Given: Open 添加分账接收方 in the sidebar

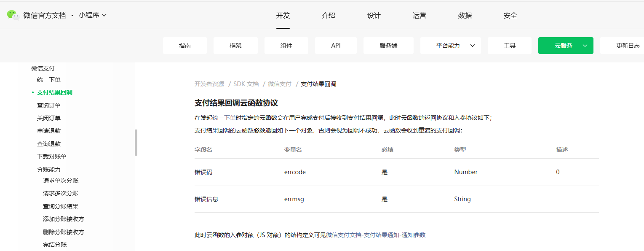Looking at the screenshot, I should coord(64,219).
